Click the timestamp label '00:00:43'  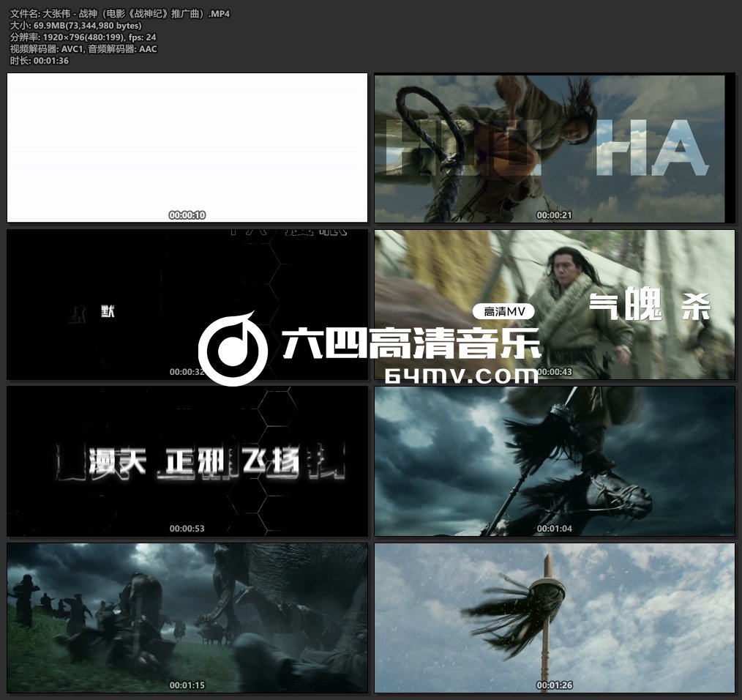click(554, 372)
